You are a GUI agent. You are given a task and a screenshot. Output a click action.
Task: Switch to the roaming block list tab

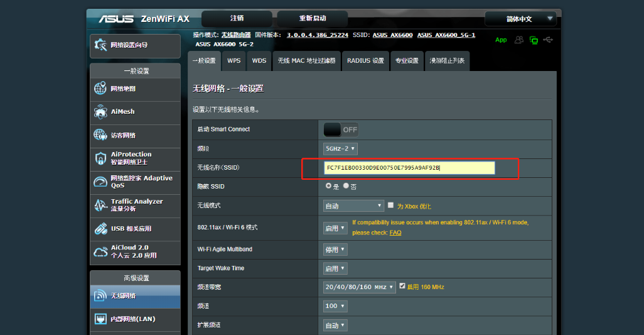(x=448, y=61)
